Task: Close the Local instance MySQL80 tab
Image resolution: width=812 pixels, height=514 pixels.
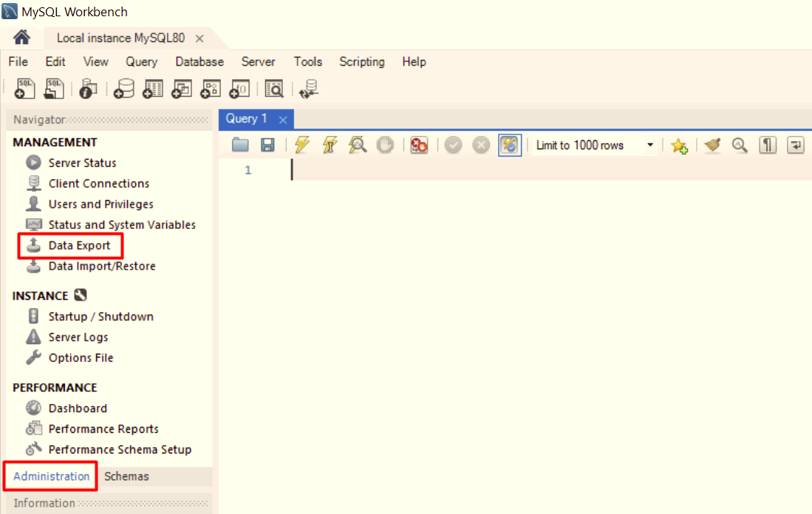Action: click(199, 38)
